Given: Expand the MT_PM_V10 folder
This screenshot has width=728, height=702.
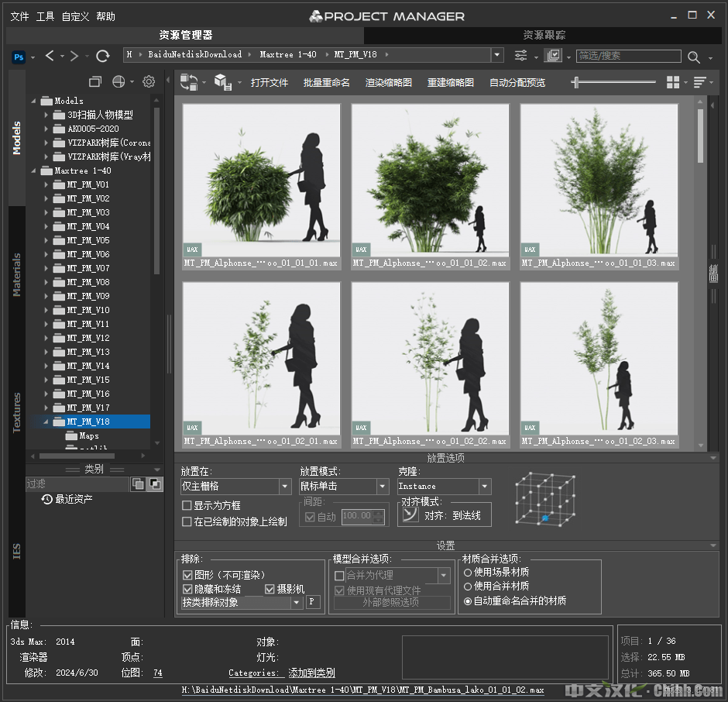Looking at the screenshot, I should [46, 311].
